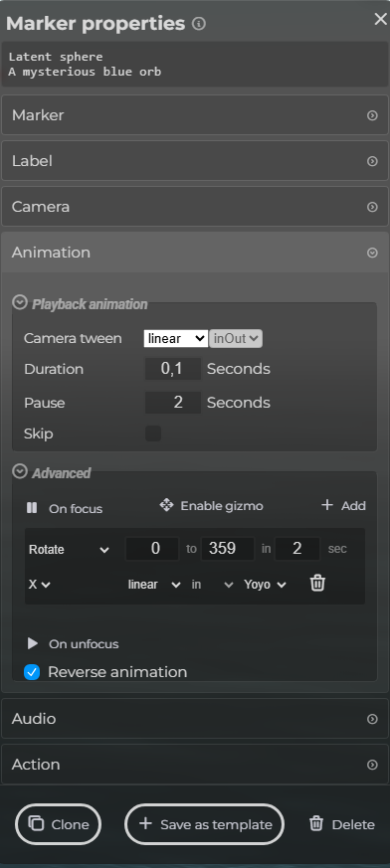The height and width of the screenshot is (868, 390).
Task: Collapse the Animation section
Action: (195, 253)
